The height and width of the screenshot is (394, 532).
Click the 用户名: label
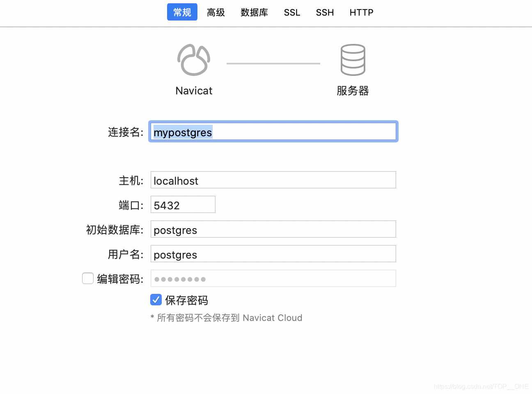(x=126, y=254)
